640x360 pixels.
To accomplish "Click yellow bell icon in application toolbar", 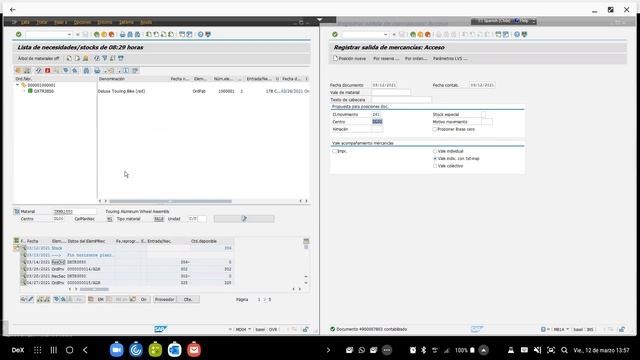I will point(85,58).
